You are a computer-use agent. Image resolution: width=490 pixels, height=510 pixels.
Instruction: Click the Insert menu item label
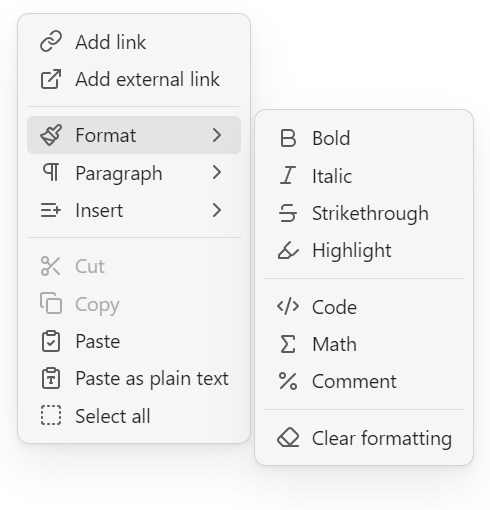coord(99,210)
